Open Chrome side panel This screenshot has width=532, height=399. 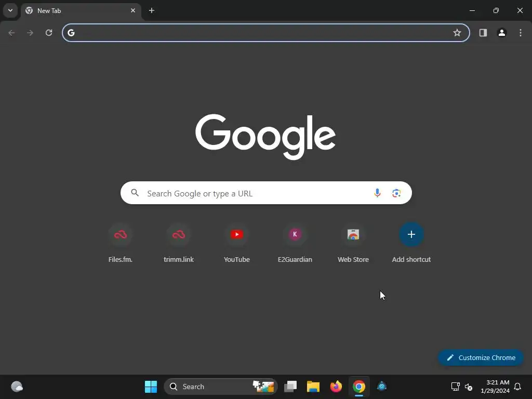coord(483,33)
